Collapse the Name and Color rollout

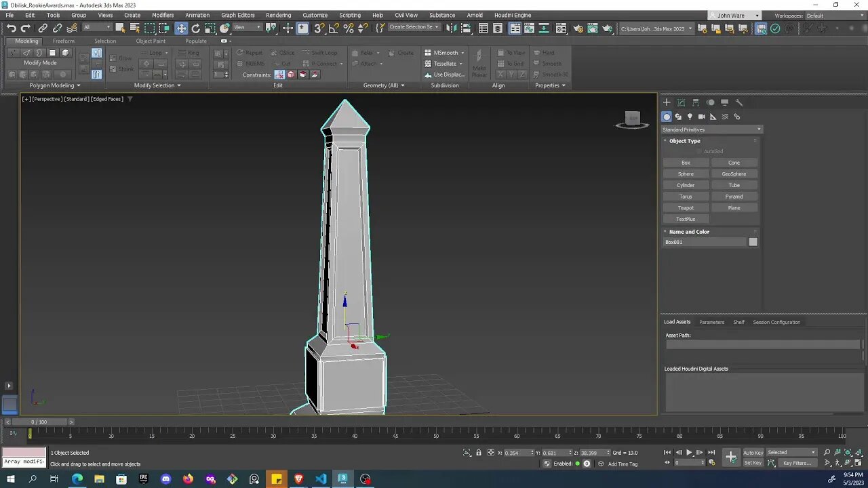[x=689, y=232]
